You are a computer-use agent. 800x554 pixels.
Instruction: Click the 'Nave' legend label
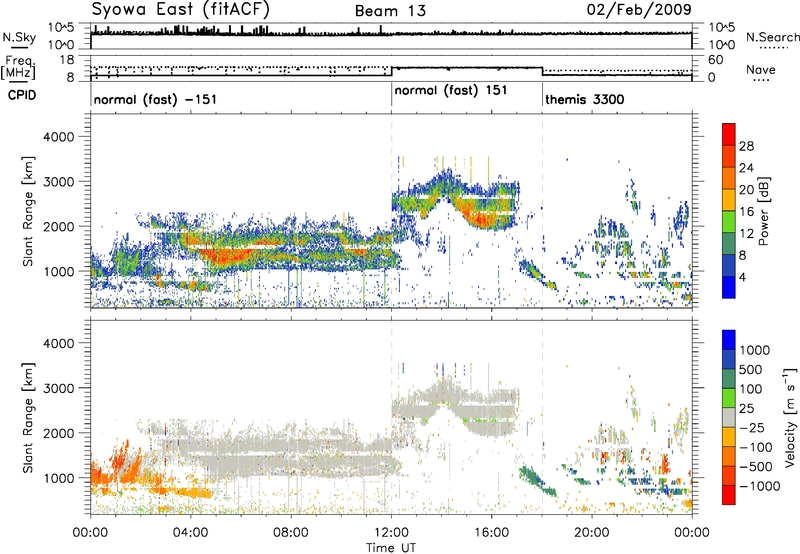coord(761,69)
